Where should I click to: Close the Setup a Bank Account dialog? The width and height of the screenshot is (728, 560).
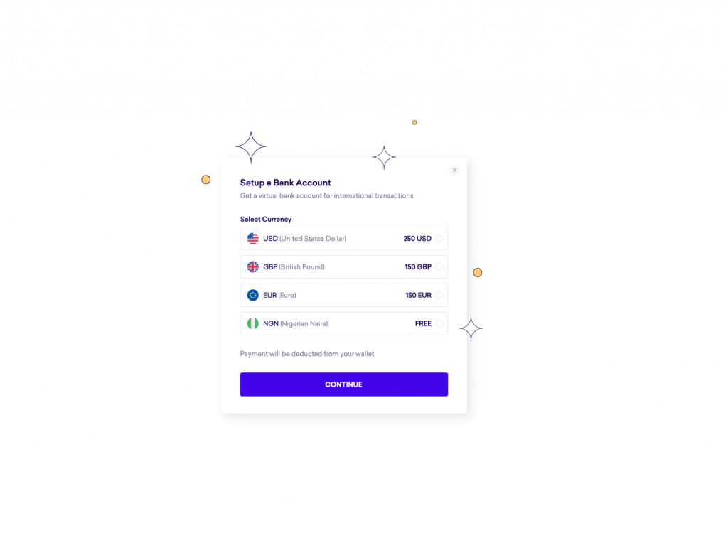tap(454, 171)
